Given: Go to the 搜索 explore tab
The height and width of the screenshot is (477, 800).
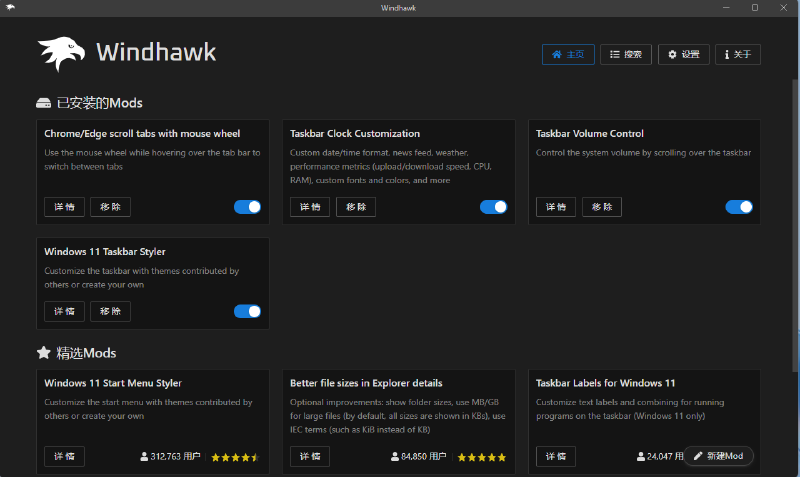Looking at the screenshot, I should click(626, 54).
